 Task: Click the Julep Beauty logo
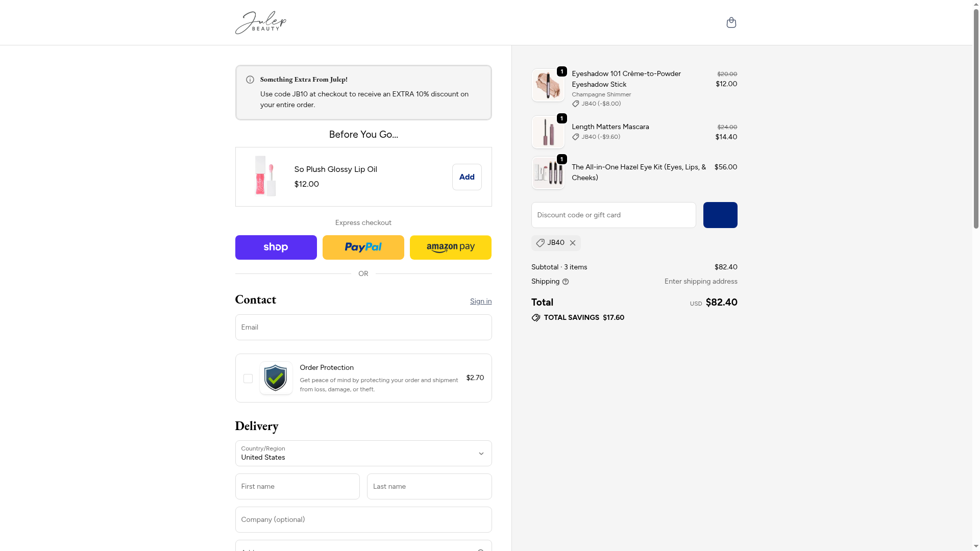(261, 22)
